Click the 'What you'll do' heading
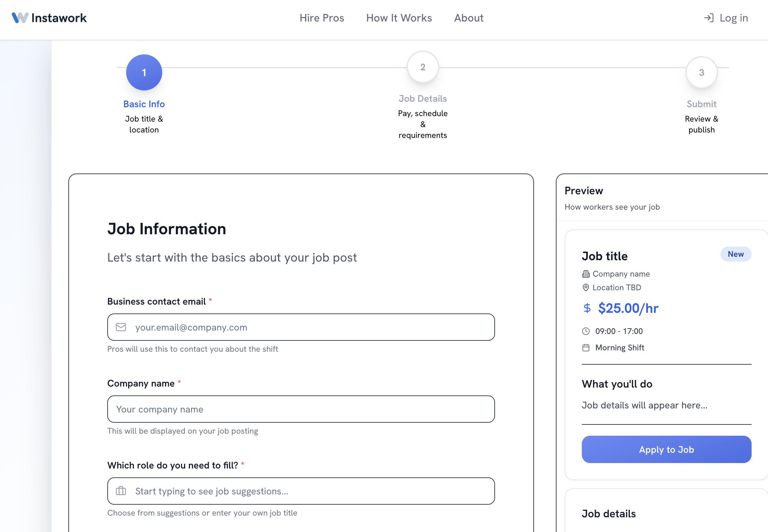This screenshot has height=532, width=768. 617,384
